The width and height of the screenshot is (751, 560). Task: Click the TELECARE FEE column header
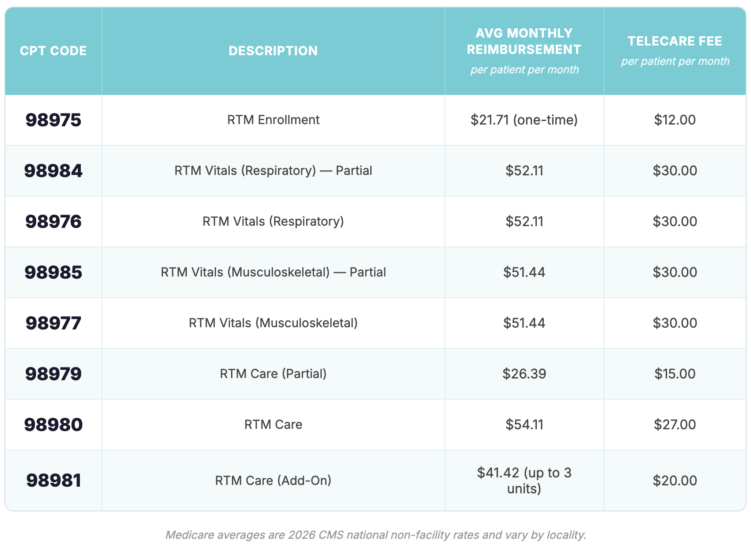[x=675, y=41]
